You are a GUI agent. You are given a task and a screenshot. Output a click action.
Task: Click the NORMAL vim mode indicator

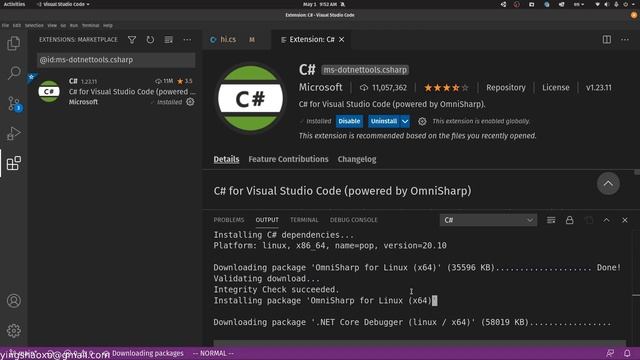point(213,353)
